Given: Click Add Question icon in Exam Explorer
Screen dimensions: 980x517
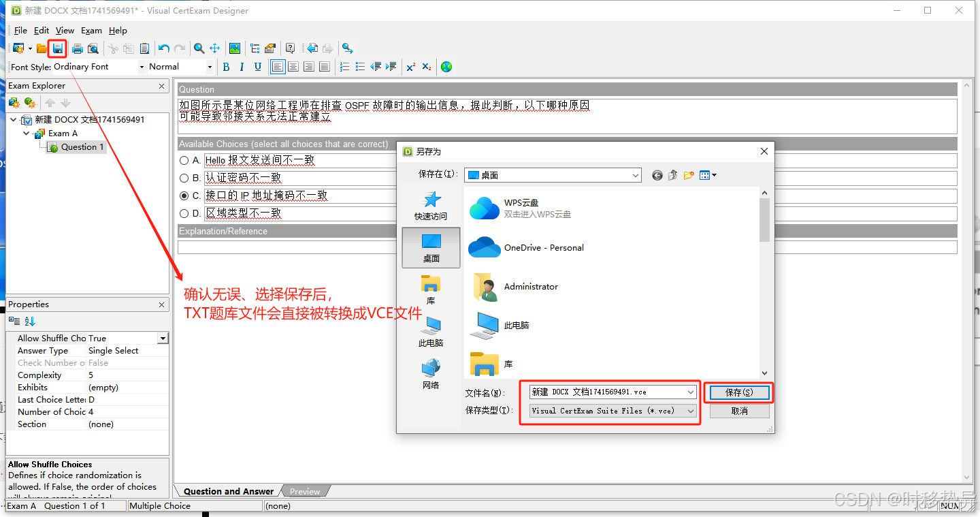Looking at the screenshot, I should coord(29,103).
